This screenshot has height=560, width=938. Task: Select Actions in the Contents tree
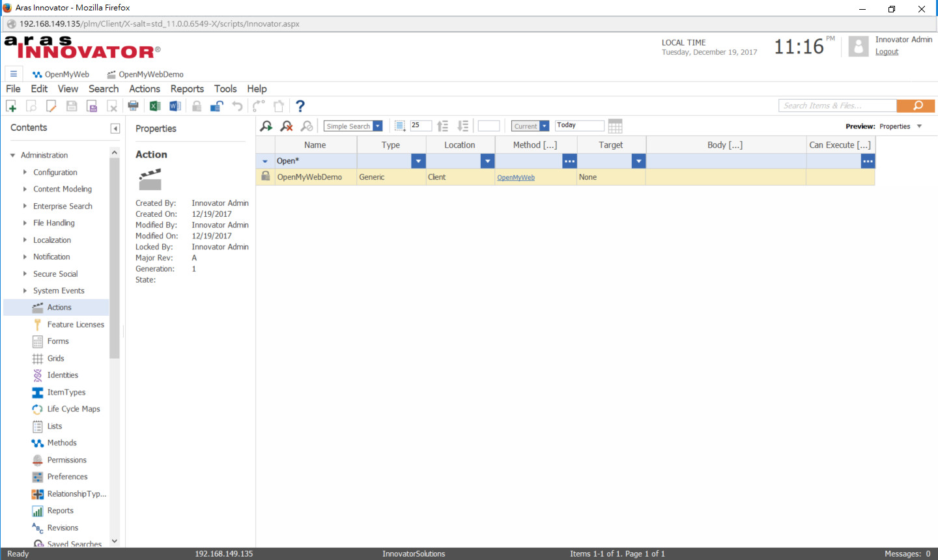57,307
